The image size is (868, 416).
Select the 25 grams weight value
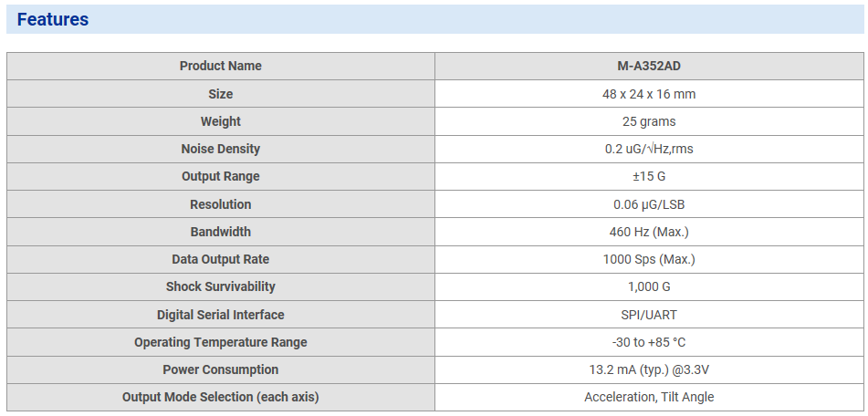(x=648, y=121)
